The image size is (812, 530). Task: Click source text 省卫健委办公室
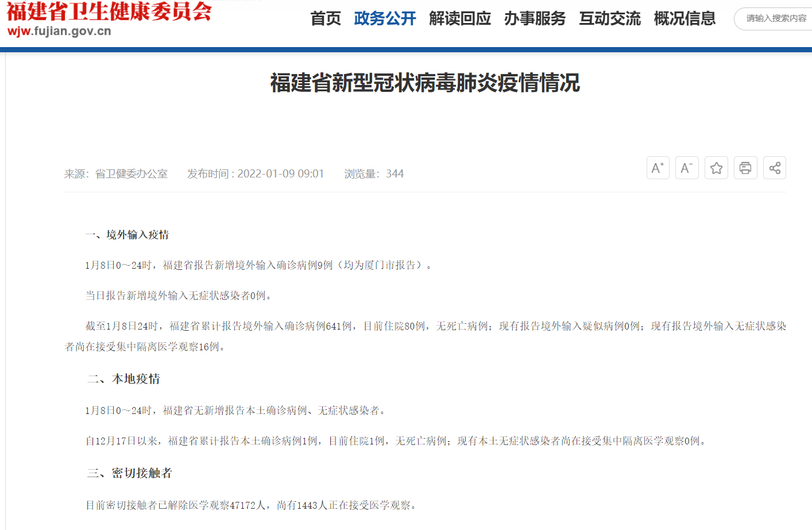131,173
